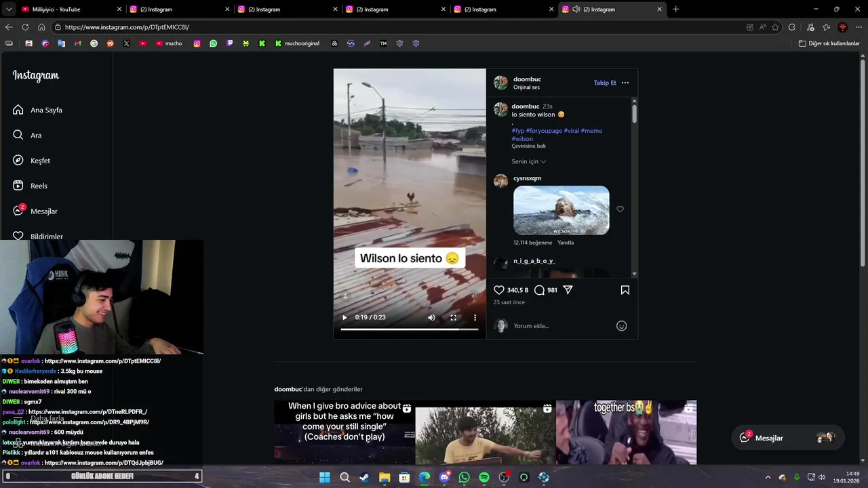Image resolution: width=868 pixels, height=488 pixels.
Task: Open the Wilson GIF in comment
Action: (x=561, y=210)
